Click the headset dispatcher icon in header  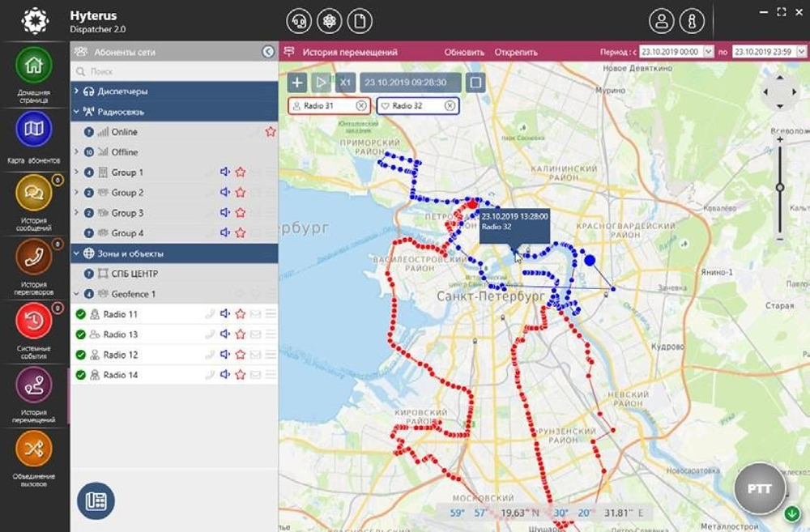[299, 21]
